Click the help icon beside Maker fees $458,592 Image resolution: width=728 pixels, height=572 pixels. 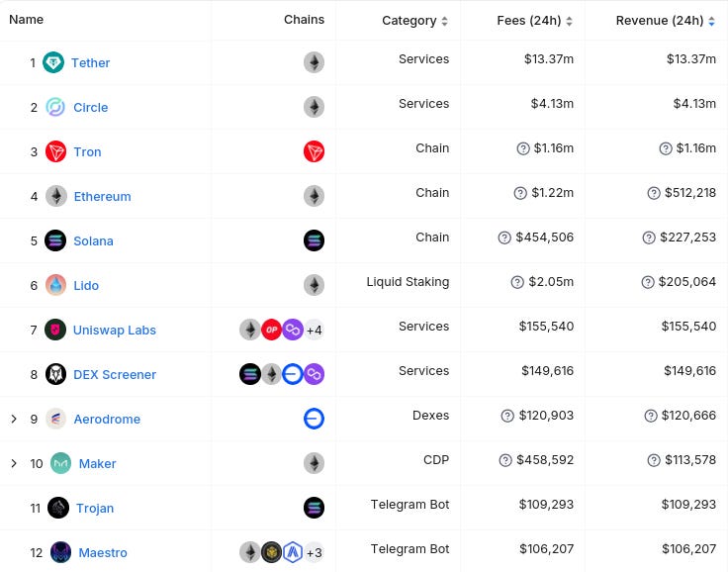pos(505,460)
